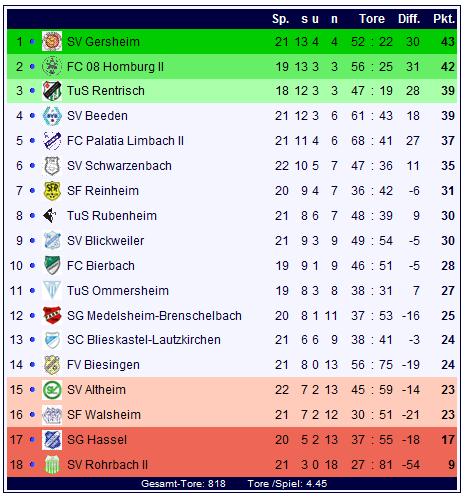Click the Pkt. column header

(x=444, y=19)
